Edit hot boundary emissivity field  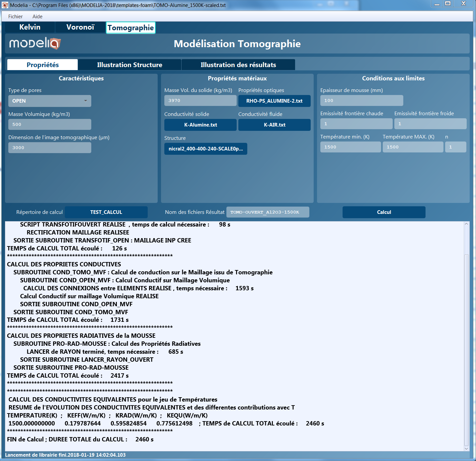pos(357,124)
